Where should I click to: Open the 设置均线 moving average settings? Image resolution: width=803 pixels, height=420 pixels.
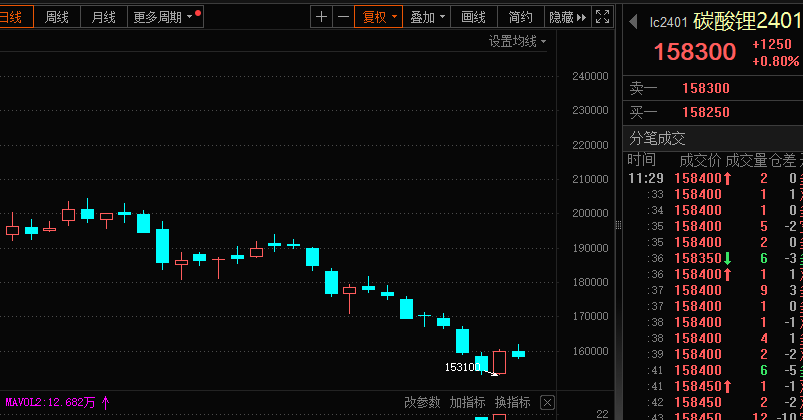(517, 41)
